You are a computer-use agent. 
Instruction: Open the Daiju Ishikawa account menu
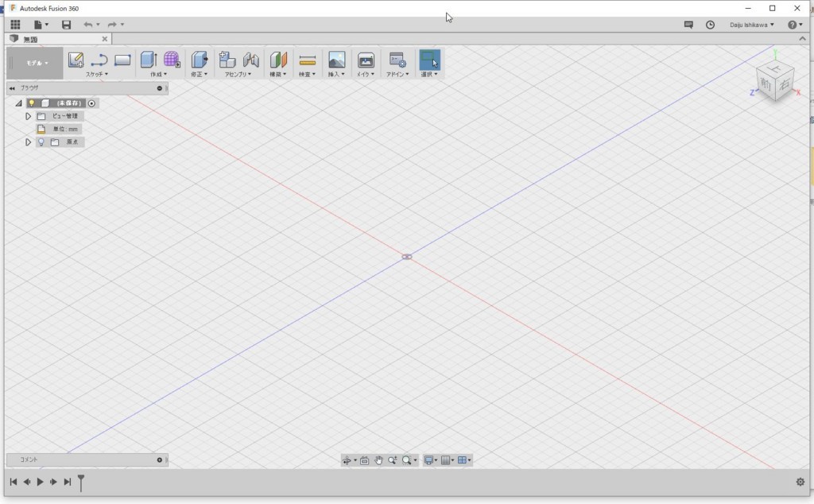coord(752,25)
